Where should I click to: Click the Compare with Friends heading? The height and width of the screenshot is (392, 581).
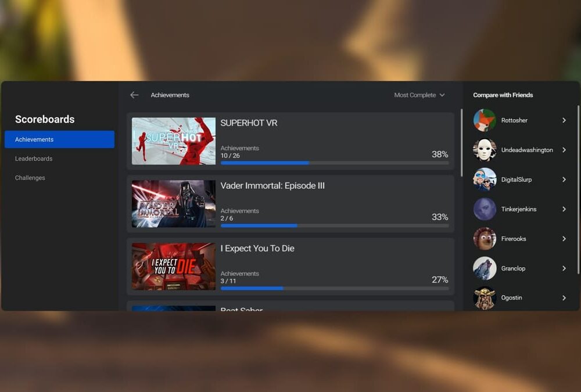point(503,95)
